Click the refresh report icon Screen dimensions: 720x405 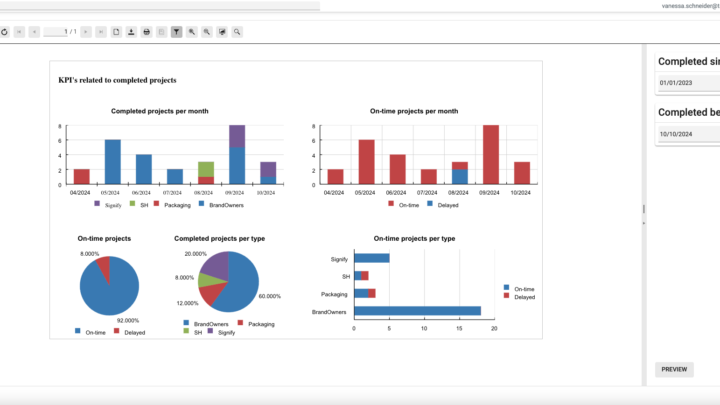4,32
